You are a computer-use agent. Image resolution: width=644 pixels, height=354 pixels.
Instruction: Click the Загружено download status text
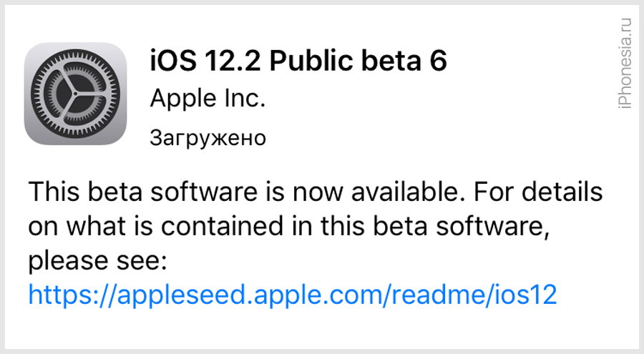tap(208, 139)
